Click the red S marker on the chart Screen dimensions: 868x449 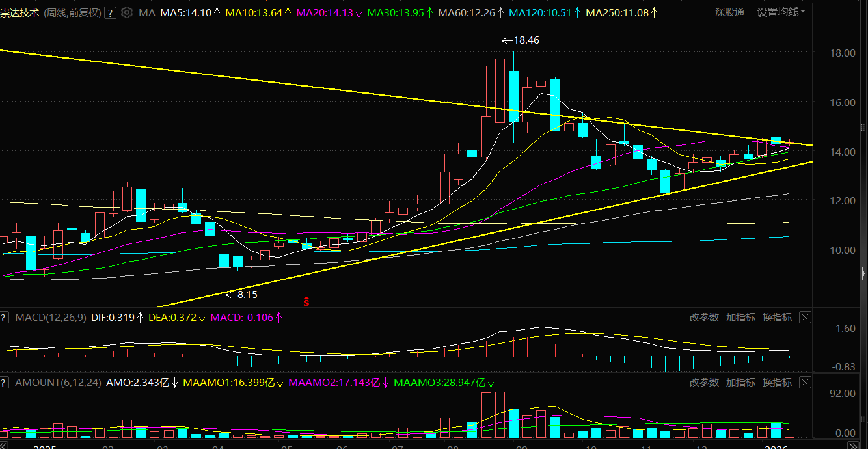click(306, 301)
